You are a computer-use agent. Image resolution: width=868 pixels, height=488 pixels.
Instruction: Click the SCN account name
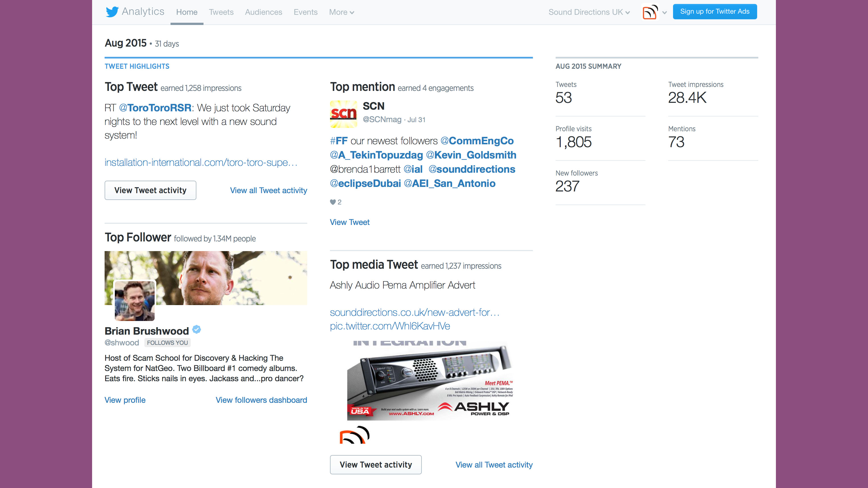[x=373, y=106]
